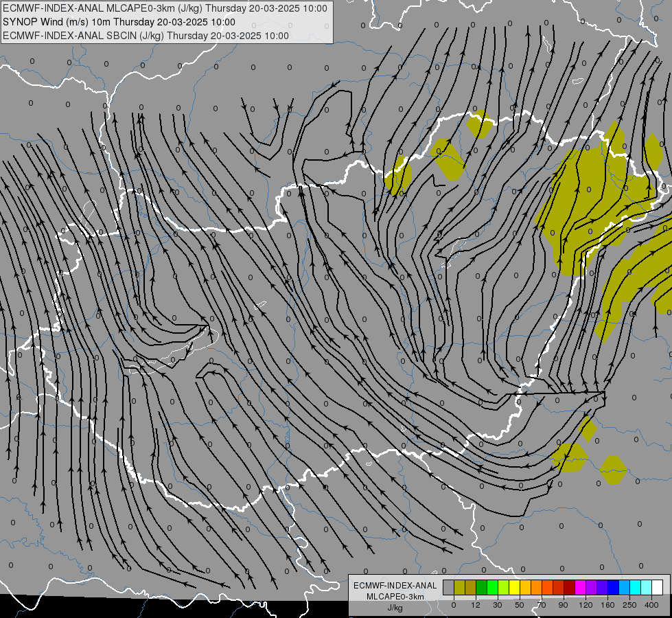Click the cyan legend swatch

[x=635, y=587]
